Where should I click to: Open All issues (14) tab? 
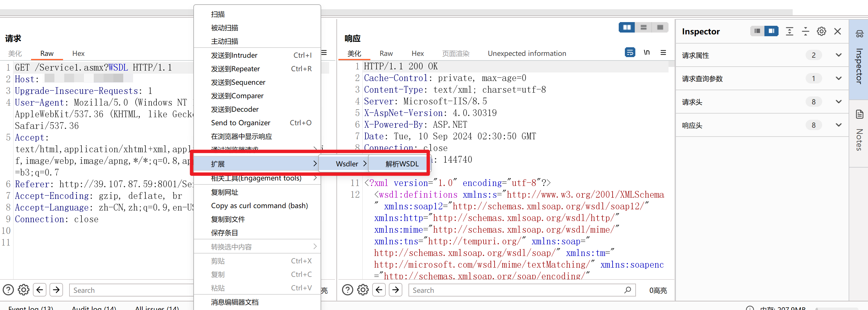tap(157, 308)
